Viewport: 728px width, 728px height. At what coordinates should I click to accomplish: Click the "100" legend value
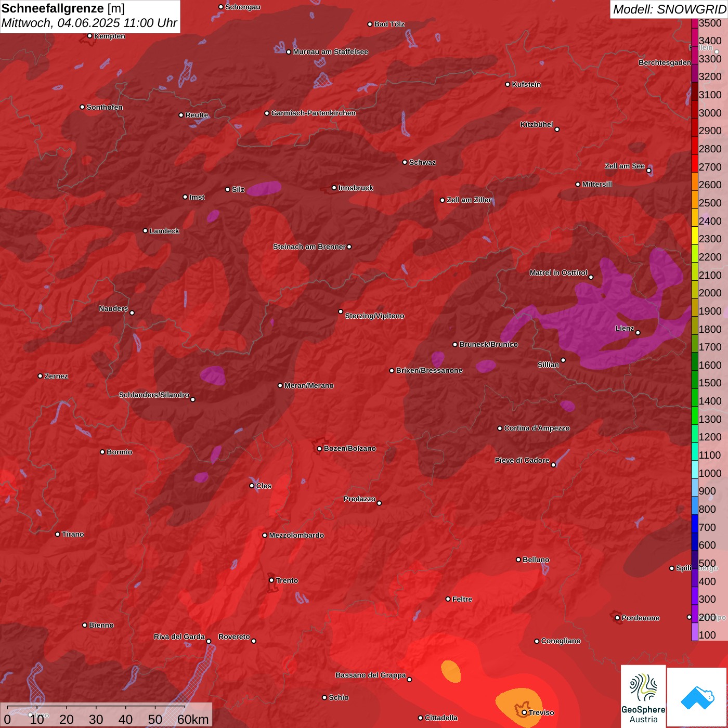point(708,635)
